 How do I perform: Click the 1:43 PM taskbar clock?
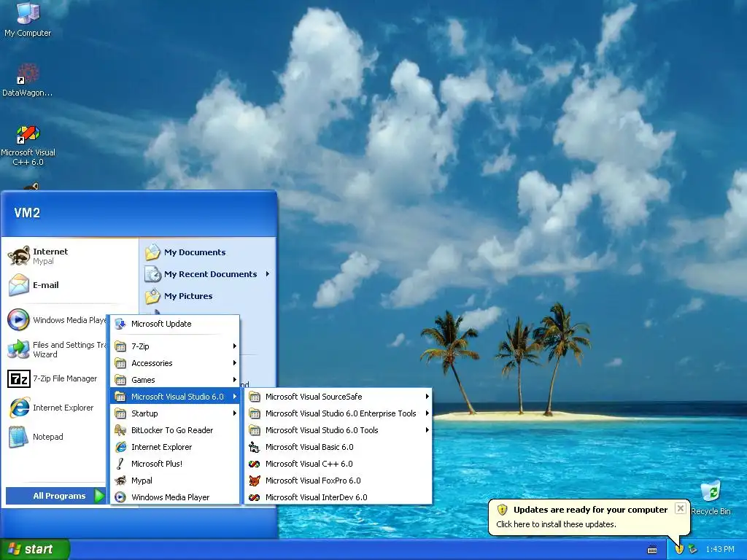[720, 549]
